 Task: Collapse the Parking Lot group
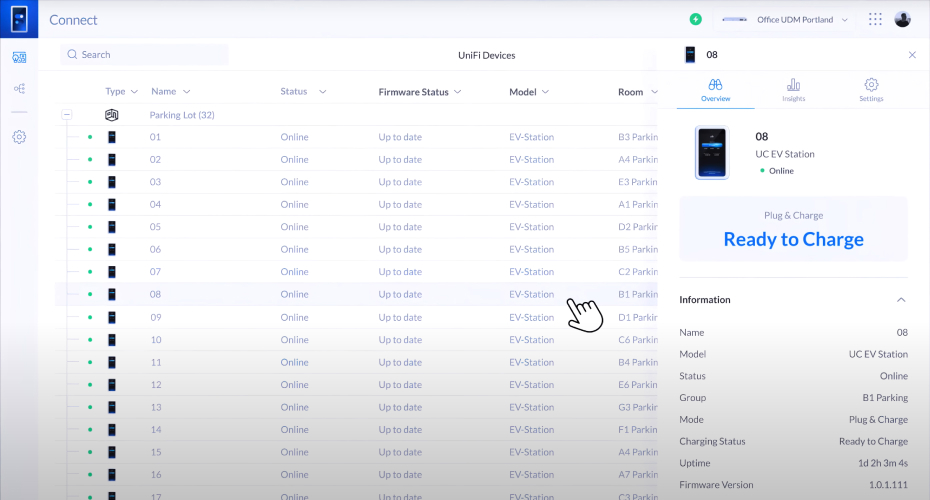tap(66, 114)
